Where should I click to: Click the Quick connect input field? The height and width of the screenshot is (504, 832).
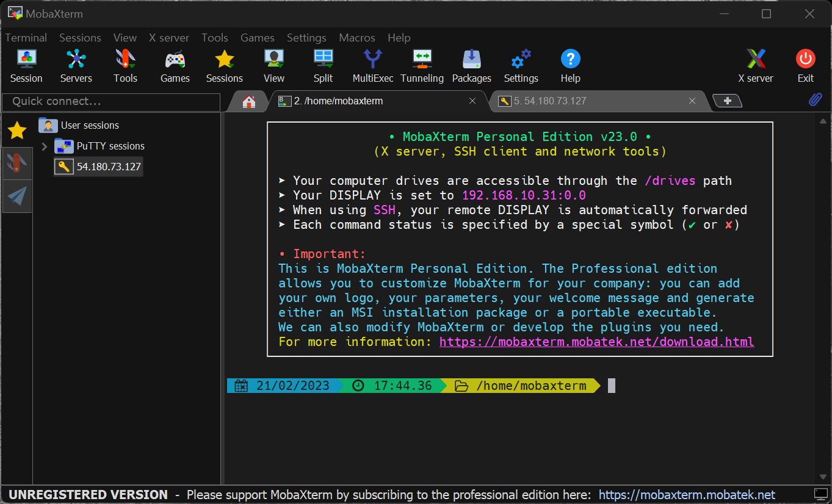pyautogui.click(x=111, y=102)
